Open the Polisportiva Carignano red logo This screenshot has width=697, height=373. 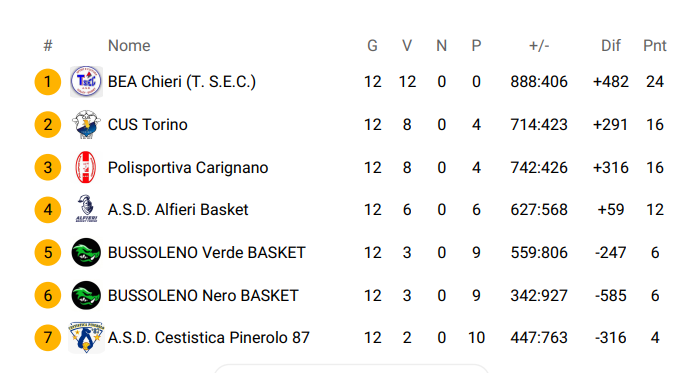click(x=86, y=168)
